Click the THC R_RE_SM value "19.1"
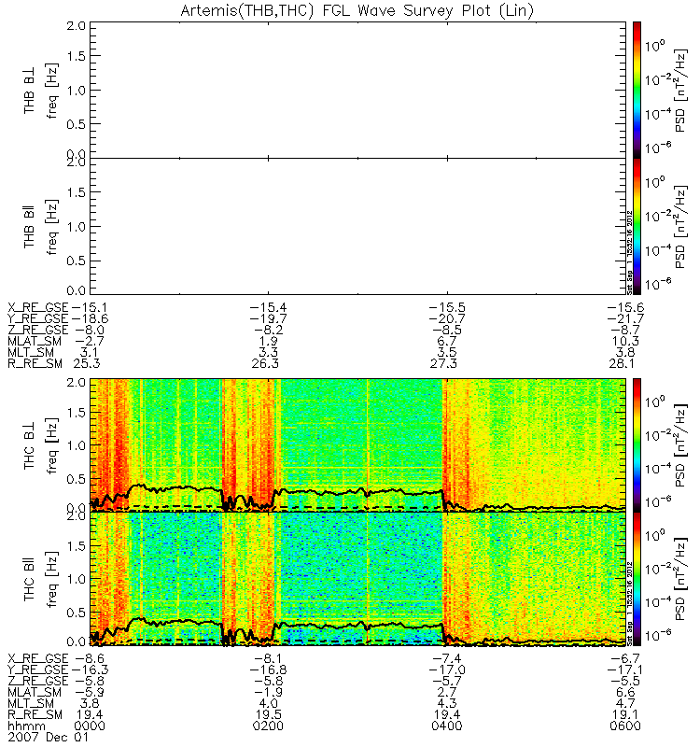 click(x=625, y=714)
